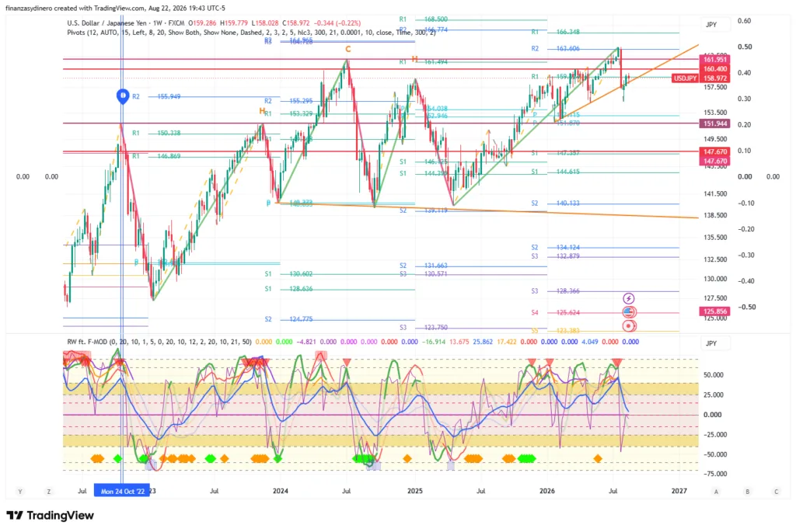Image resolution: width=796 pixels, height=532 pixels.
Task: Click the H159.779 high value in legend
Action: (x=233, y=23)
